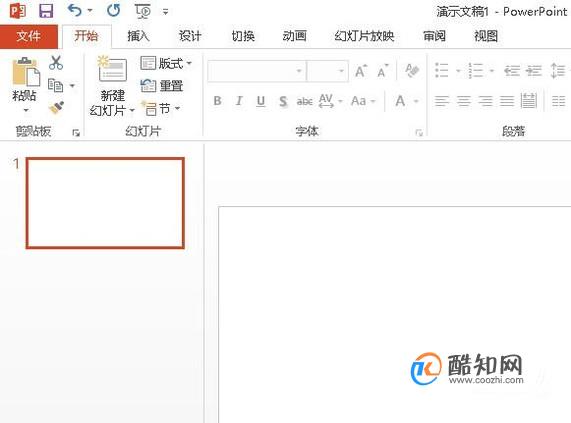This screenshot has width=571, height=423.
Task: Click the Save icon in quick access toolbar
Action: (x=46, y=11)
